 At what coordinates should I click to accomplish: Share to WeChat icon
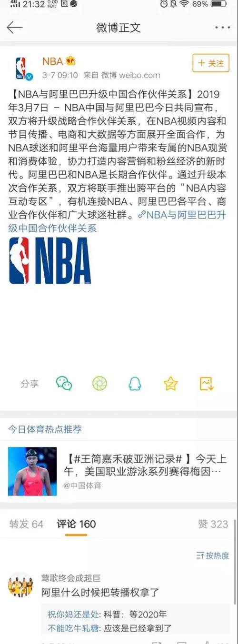(x=64, y=383)
